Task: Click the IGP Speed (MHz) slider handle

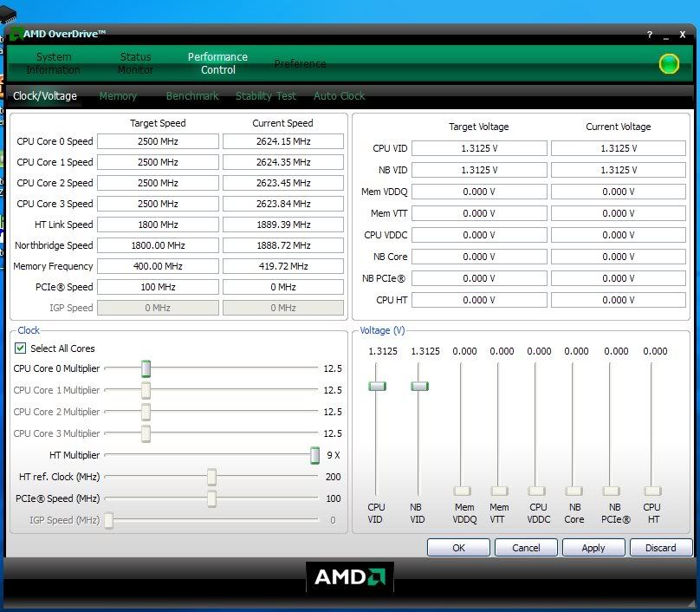Action: coord(109,520)
